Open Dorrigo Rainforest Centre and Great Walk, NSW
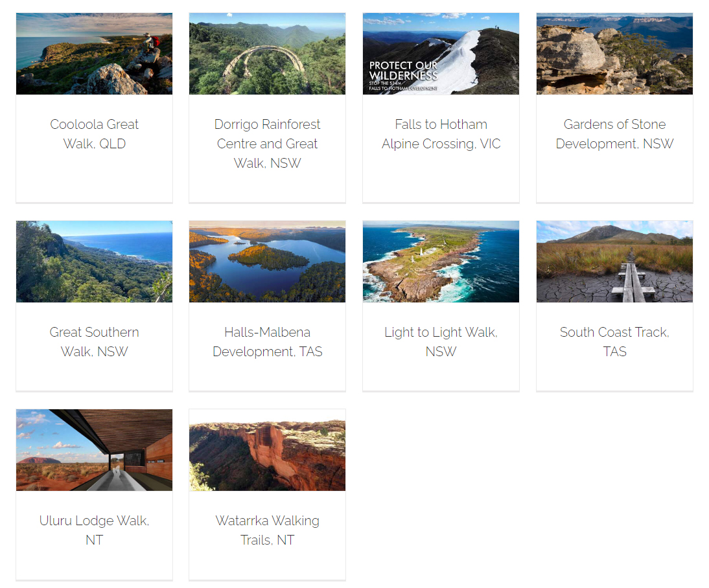Screen dimensions: 709x588 pos(267,143)
